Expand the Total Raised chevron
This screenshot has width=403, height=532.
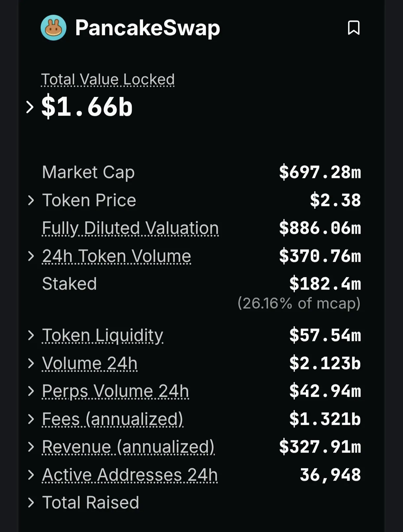[31, 502]
